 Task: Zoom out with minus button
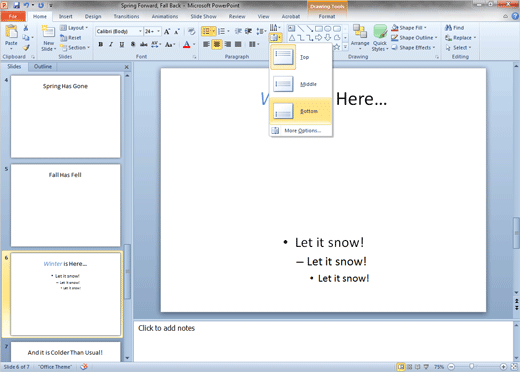pos(451,367)
